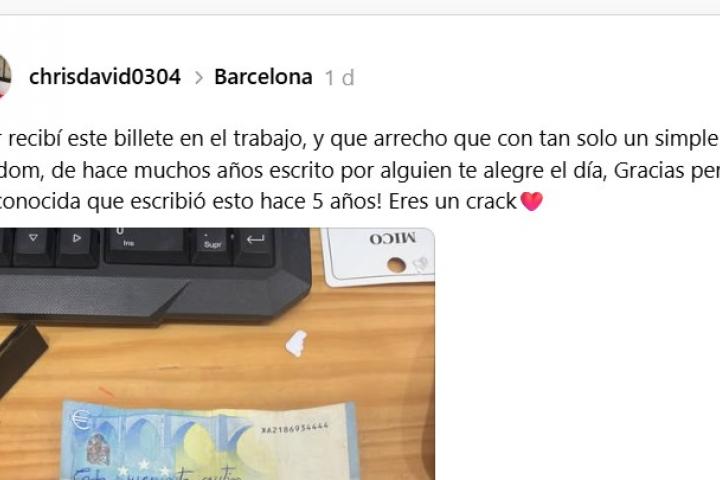The image size is (720, 480).
Task: Click the down-arrow key on keyboard
Action: [x=33, y=238]
